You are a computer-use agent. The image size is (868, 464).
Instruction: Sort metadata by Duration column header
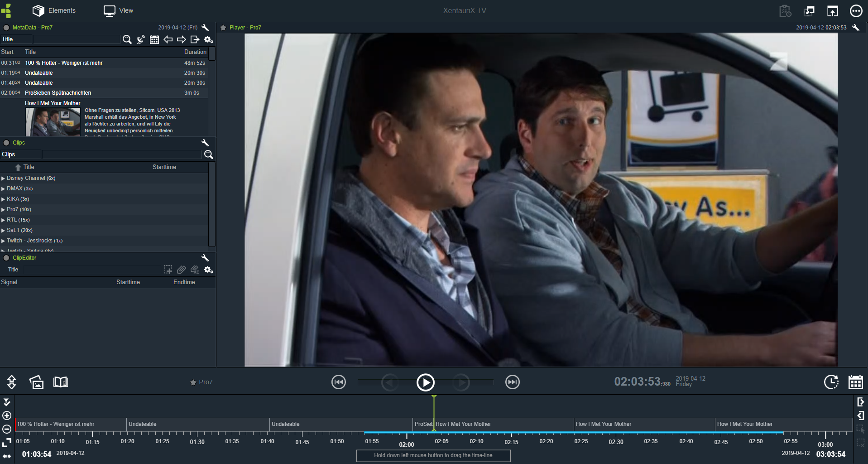pyautogui.click(x=195, y=52)
